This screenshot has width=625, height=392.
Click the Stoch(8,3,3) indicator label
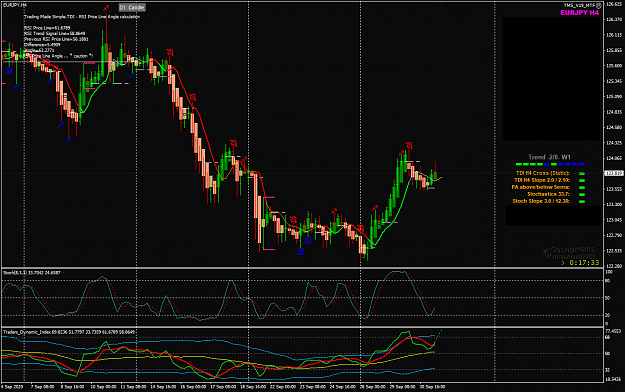[x=32, y=273]
